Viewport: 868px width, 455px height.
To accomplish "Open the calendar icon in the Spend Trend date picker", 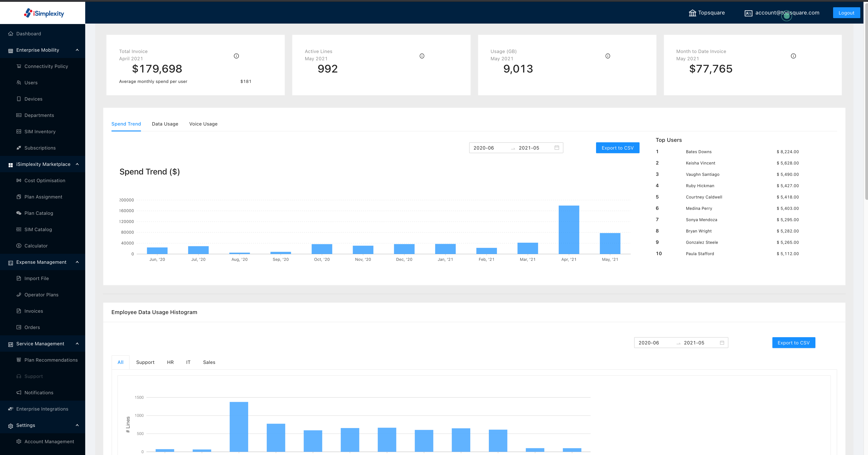I will [557, 148].
